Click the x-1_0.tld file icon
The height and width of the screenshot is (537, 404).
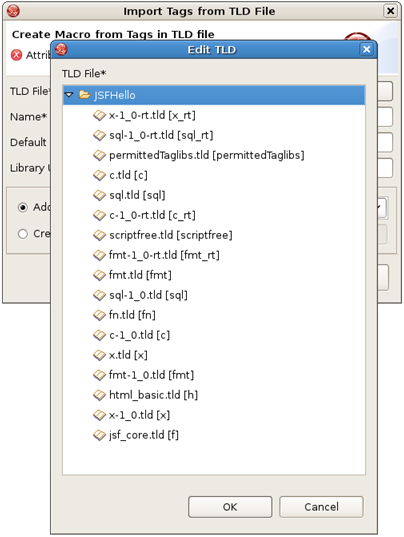(99, 415)
